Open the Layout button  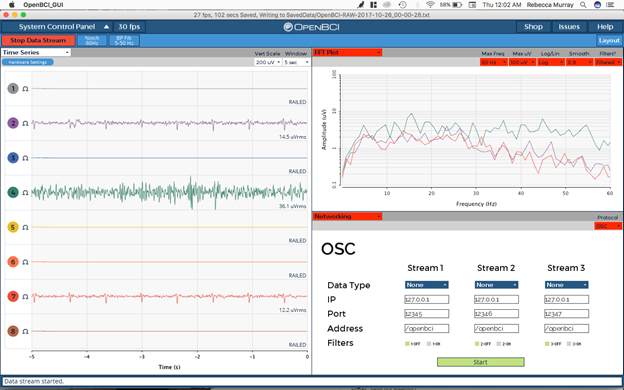(x=609, y=41)
